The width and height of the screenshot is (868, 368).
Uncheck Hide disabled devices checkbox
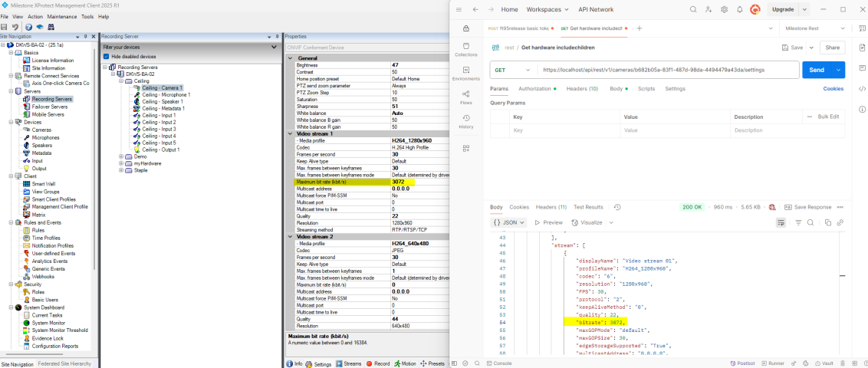point(107,56)
